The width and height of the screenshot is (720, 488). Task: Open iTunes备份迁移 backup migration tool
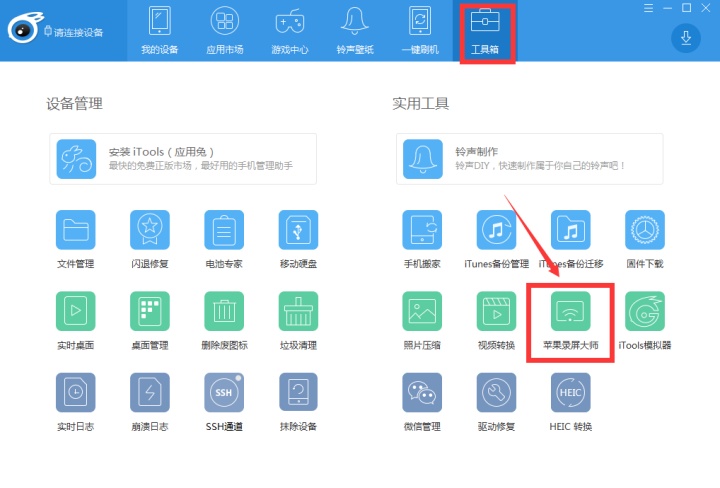point(571,230)
